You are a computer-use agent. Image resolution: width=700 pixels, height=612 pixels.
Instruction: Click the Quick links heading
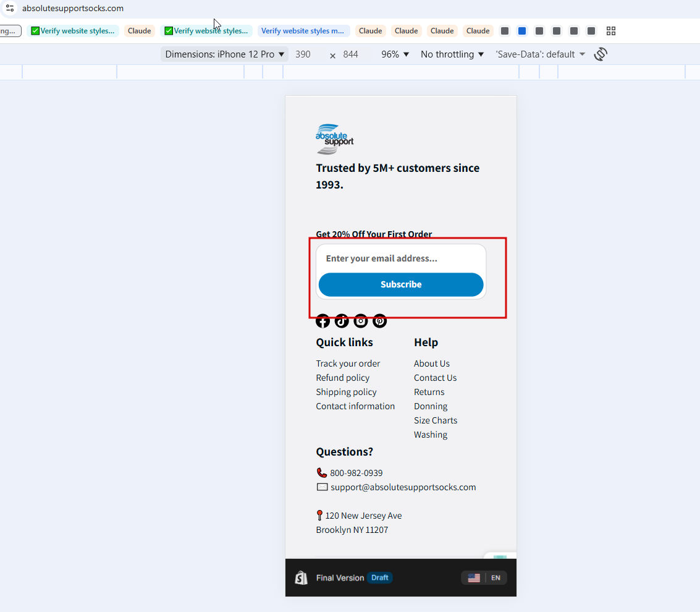tap(344, 342)
